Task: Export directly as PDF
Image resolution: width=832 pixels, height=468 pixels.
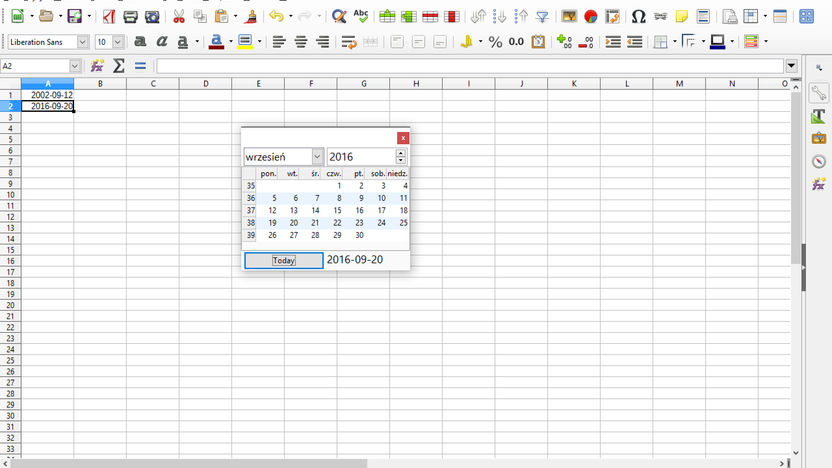Action: coord(109,16)
